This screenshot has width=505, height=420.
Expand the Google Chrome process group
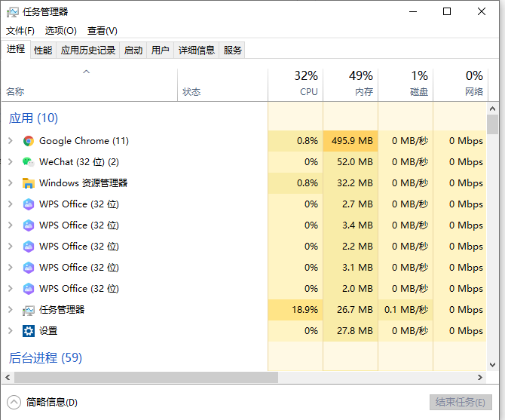(10, 141)
